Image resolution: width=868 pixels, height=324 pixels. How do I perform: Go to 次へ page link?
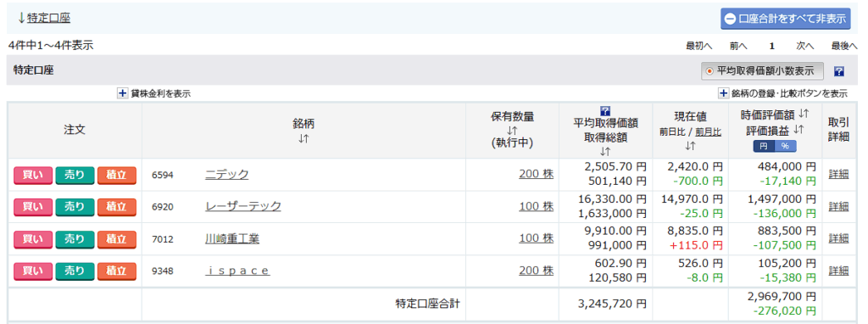805,46
